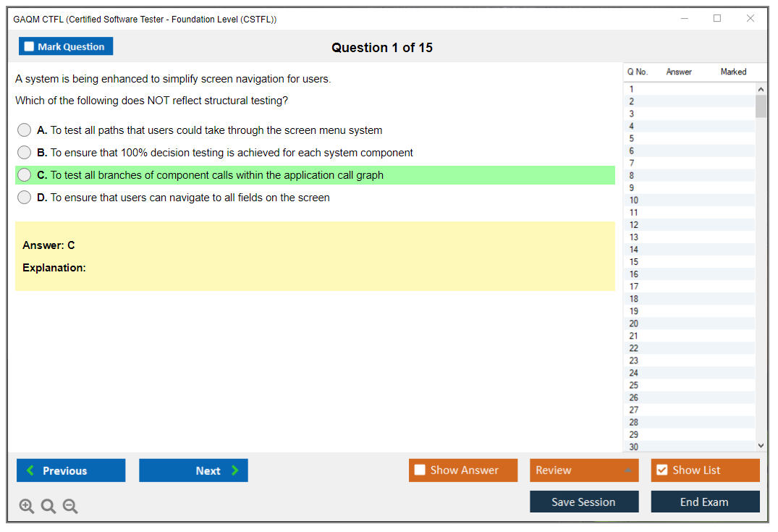Image resolution: width=778 pixels, height=532 pixels.
Task: Click the reset zoom magnifier icon
Action: pos(48,506)
